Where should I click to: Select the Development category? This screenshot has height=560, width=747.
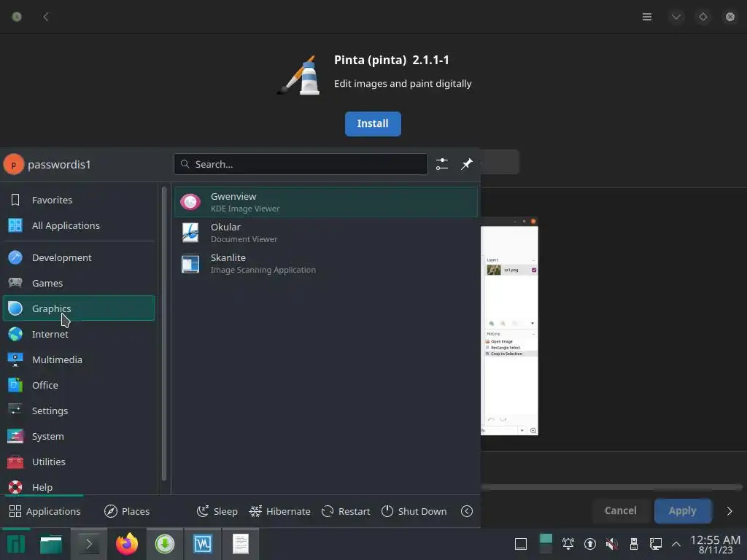[x=79, y=257]
